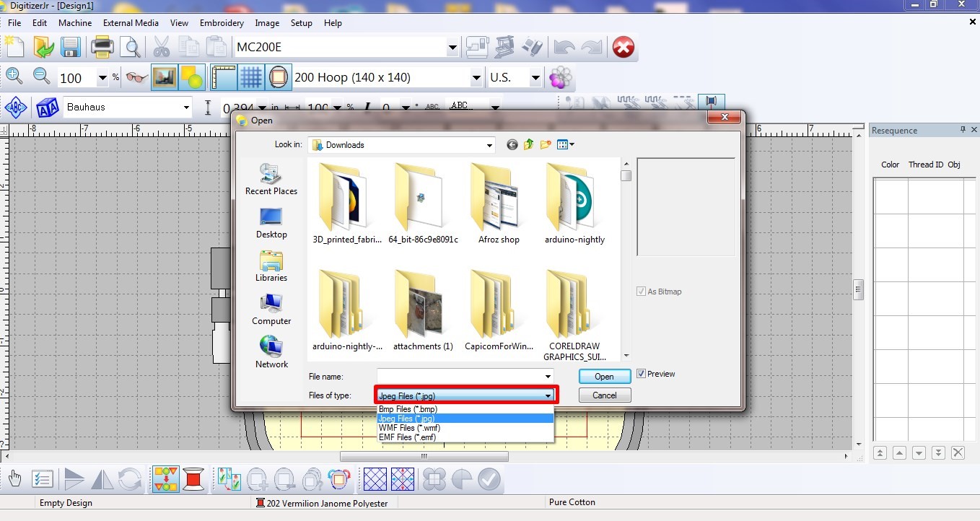The width and height of the screenshot is (980, 521).
Task: Select the hand pan tool
Action: pyautogui.click(x=14, y=478)
